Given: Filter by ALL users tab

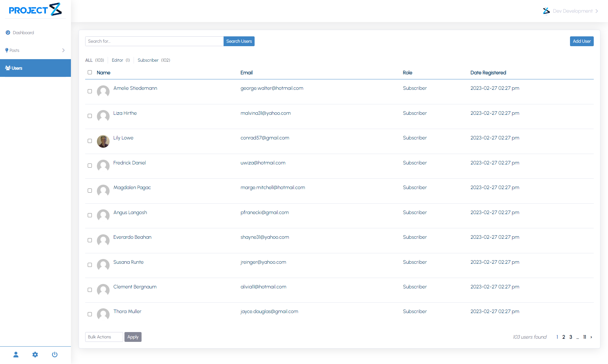Looking at the screenshot, I should pos(95,60).
